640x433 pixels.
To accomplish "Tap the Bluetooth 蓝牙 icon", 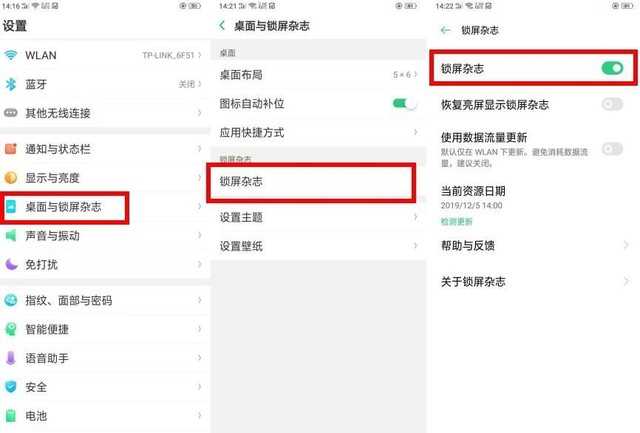I will (x=11, y=84).
